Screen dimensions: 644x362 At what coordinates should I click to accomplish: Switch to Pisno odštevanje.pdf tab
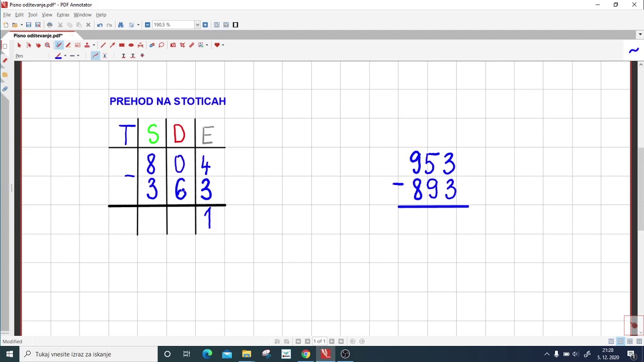point(38,36)
